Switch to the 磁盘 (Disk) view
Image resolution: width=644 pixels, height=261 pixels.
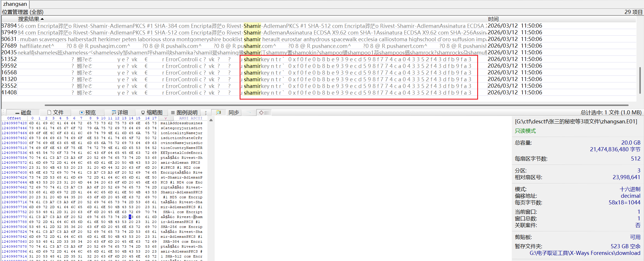[23, 113]
